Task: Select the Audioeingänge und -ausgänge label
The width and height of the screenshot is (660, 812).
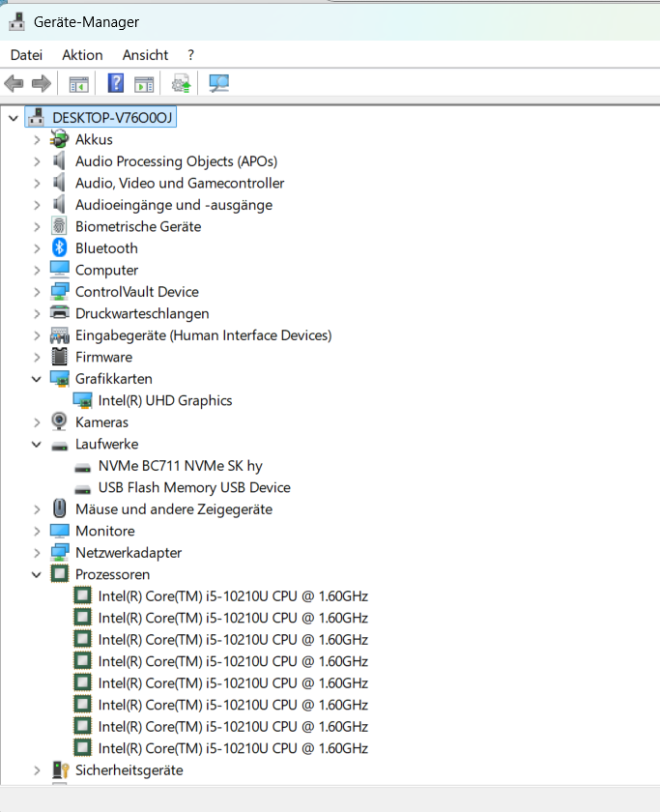Action: pyautogui.click(x=174, y=205)
